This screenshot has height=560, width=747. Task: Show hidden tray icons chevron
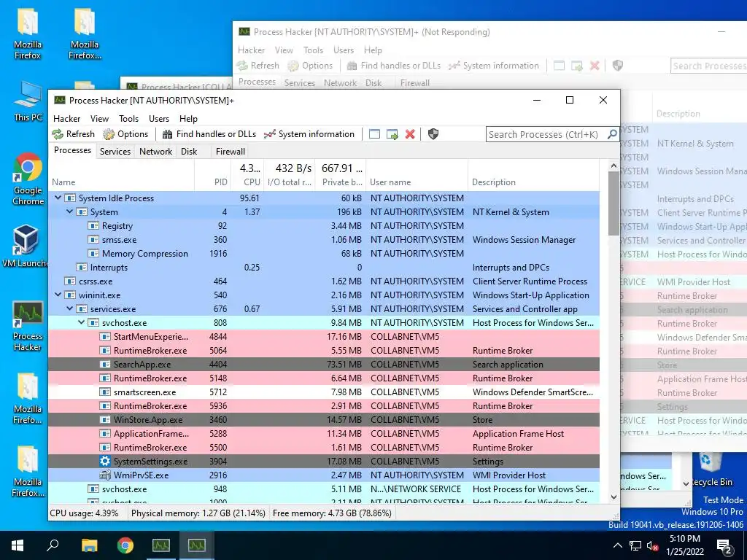pos(617,545)
